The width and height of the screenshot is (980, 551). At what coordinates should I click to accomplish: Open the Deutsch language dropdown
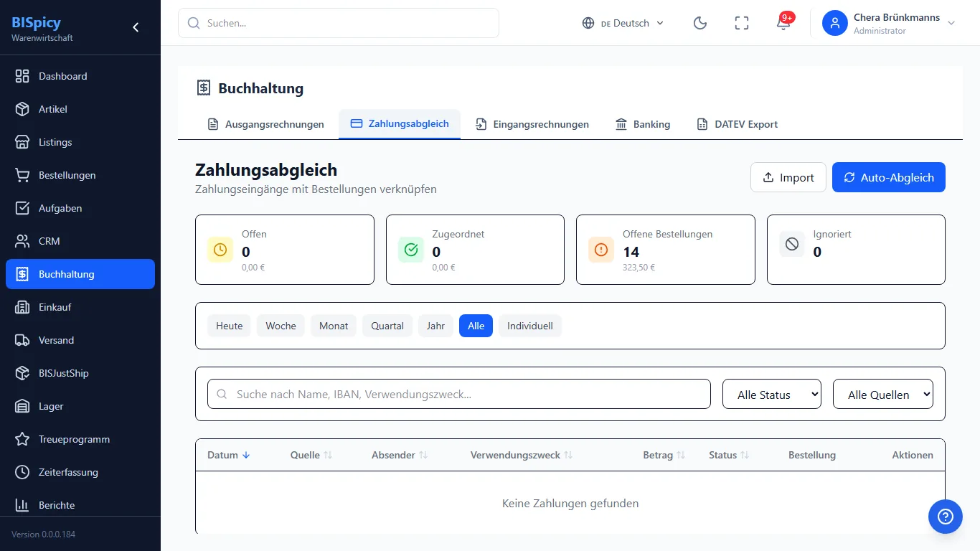623,23
